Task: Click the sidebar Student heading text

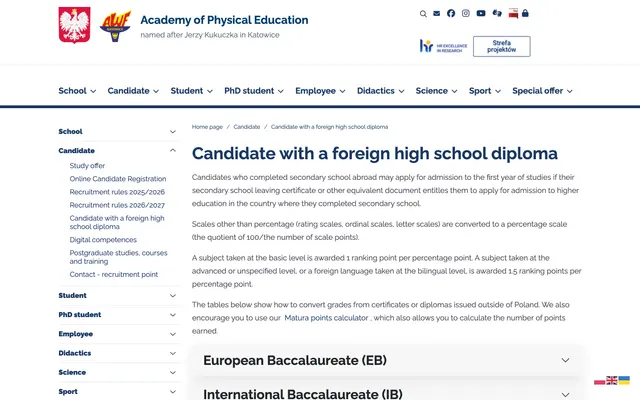Action: point(72,296)
